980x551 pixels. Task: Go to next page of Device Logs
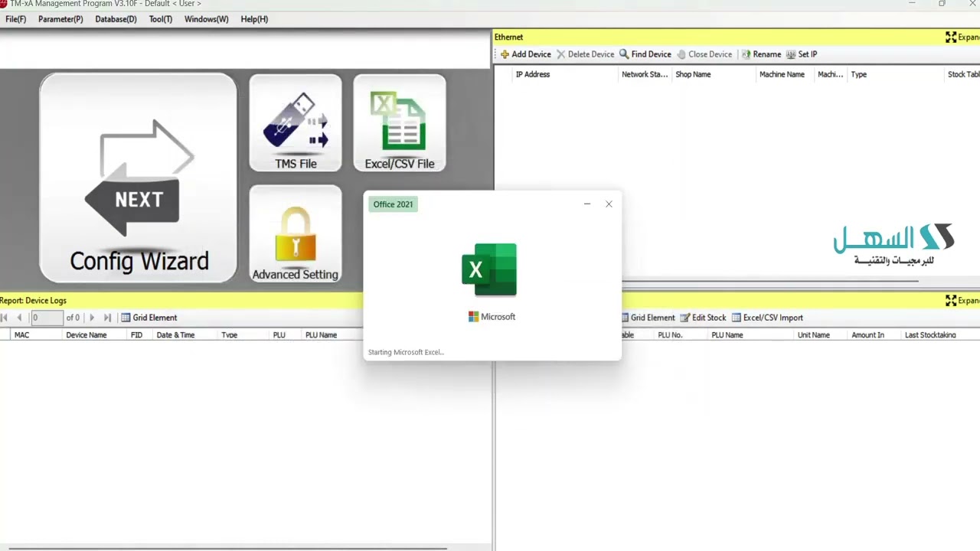coord(92,318)
